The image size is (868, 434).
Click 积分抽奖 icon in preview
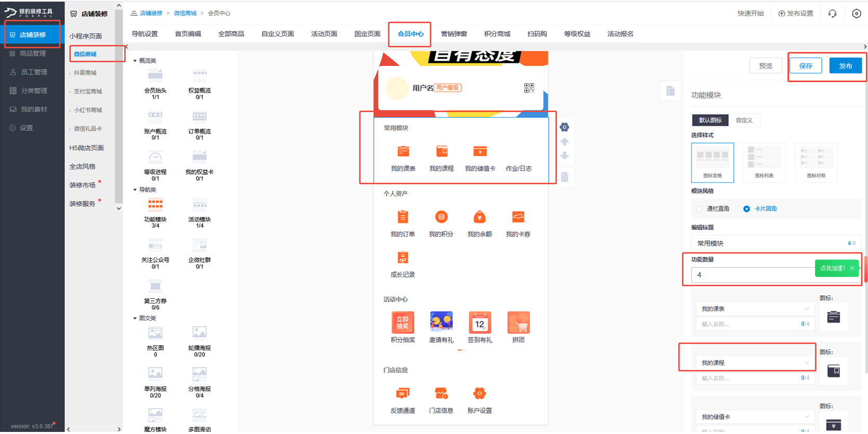pyautogui.click(x=403, y=322)
